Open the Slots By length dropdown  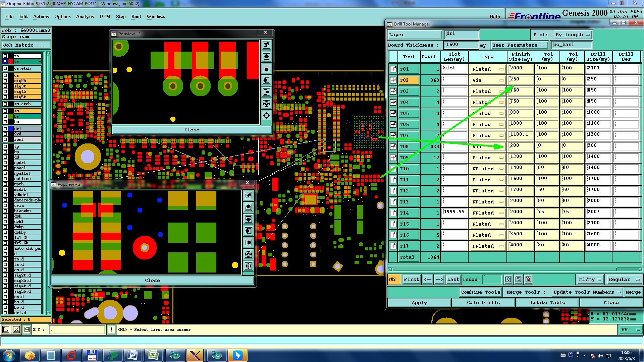pyautogui.click(x=573, y=35)
